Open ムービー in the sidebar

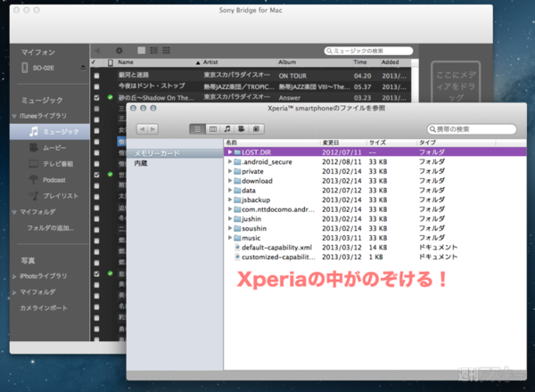tap(54, 148)
